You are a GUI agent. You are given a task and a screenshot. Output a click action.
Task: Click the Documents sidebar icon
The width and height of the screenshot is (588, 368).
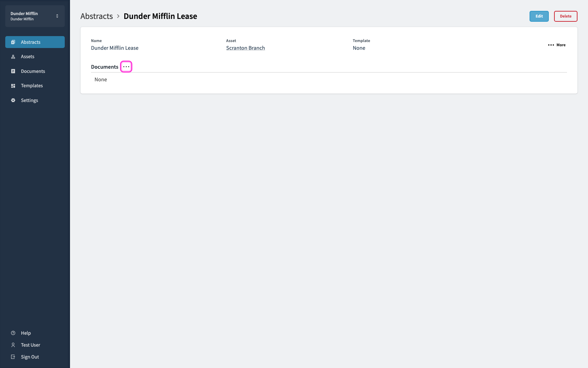[13, 71]
